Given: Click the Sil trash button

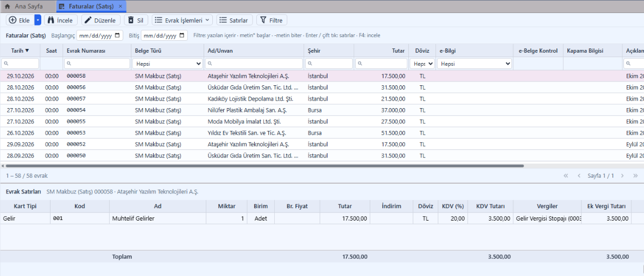Looking at the screenshot, I should pos(136,20).
